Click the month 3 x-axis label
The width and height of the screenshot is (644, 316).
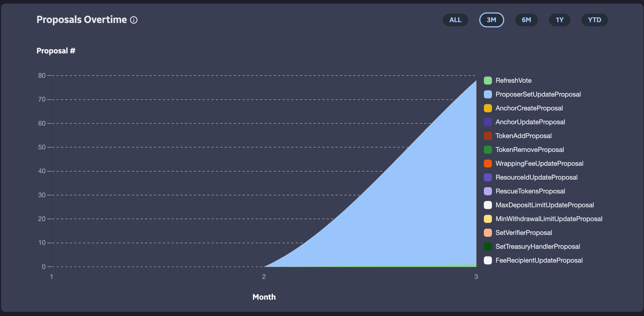coord(476,277)
